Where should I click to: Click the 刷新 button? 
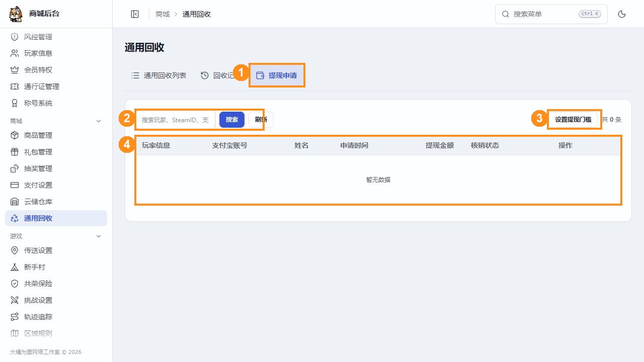pyautogui.click(x=261, y=120)
